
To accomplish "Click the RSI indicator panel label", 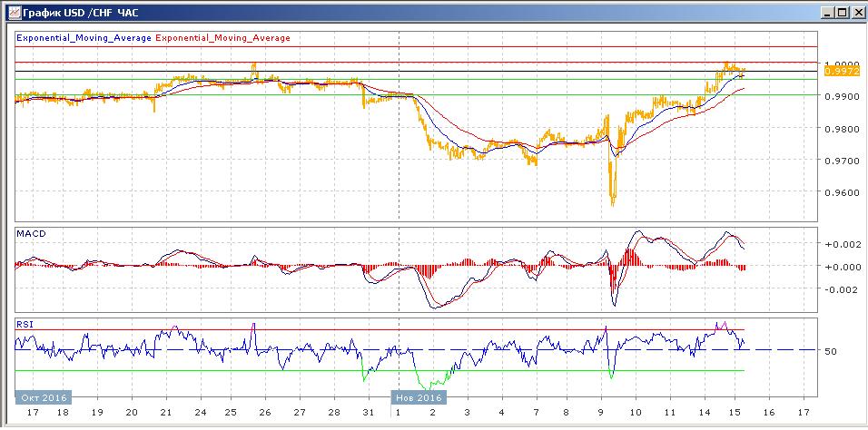I will point(25,325).
